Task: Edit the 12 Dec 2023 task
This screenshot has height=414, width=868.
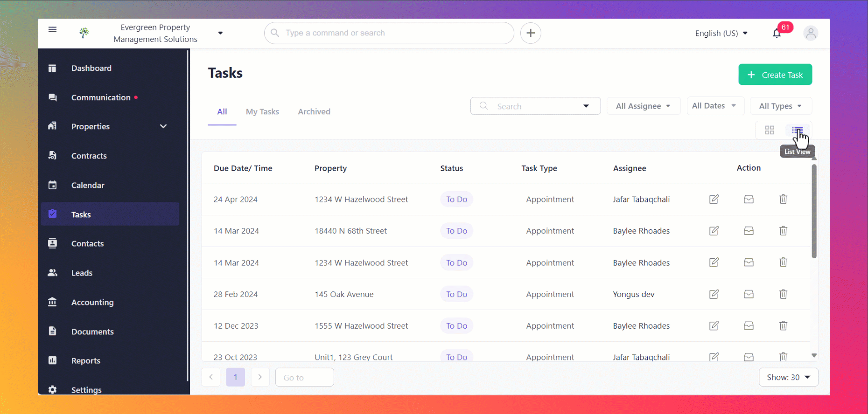Action: pyautogui.click(x=714, y=326)
